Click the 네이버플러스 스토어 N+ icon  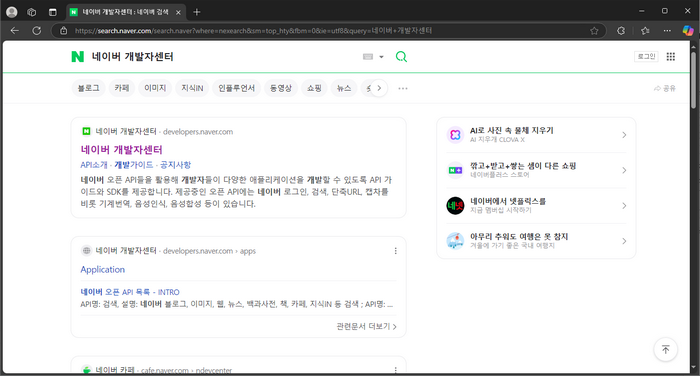[455, 170]
